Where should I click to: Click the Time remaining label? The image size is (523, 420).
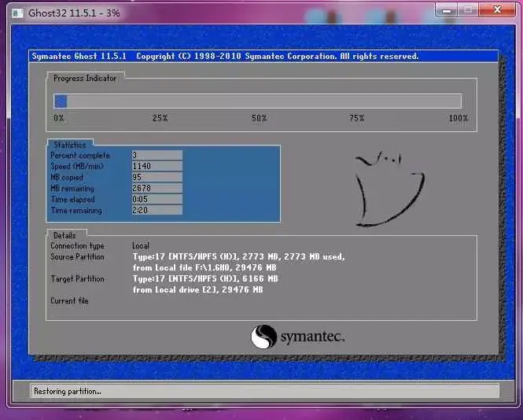pyautogui.click(x=76, y=211)
